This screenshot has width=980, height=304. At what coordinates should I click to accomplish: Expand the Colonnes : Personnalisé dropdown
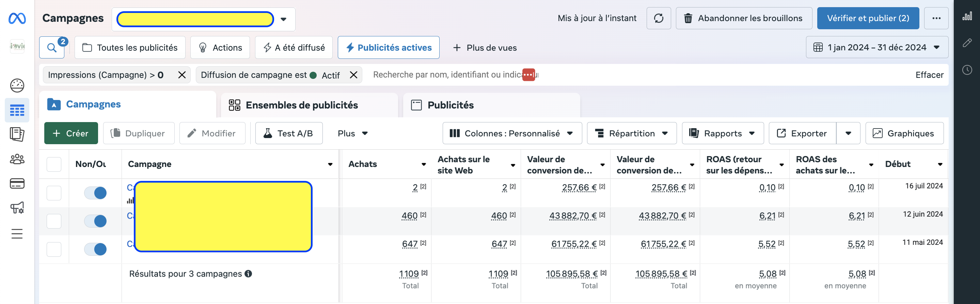pos(512,133)
